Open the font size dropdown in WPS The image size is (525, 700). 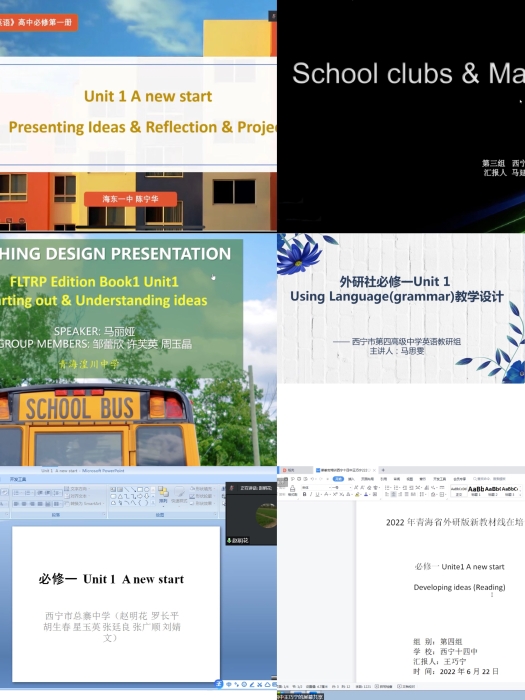[344, 488]
